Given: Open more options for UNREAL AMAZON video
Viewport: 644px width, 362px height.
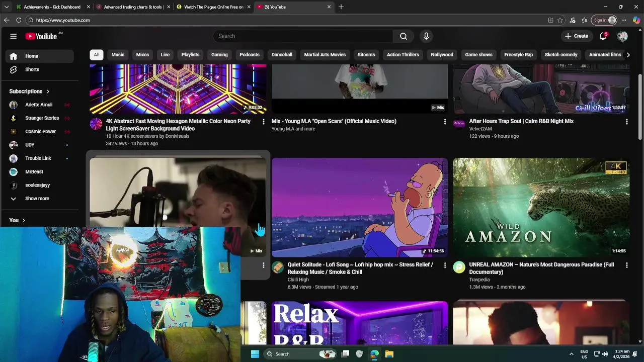Looking at the screenshot, I should [626, 265].
